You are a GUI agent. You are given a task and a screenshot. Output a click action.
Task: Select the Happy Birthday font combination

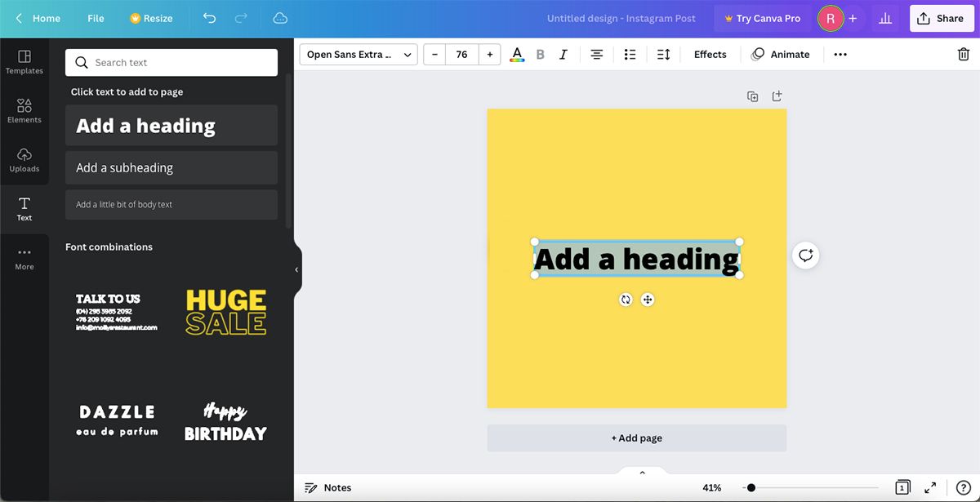226,421
